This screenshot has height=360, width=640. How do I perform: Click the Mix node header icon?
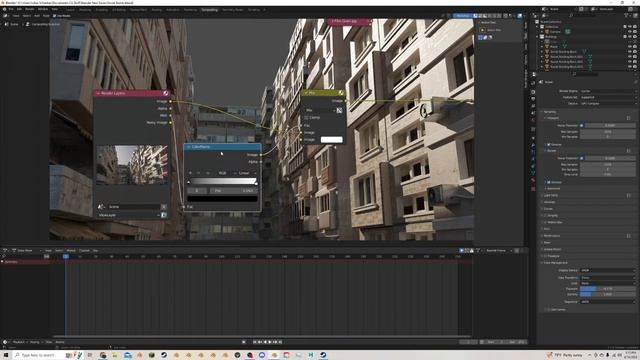tap(341, 93)
